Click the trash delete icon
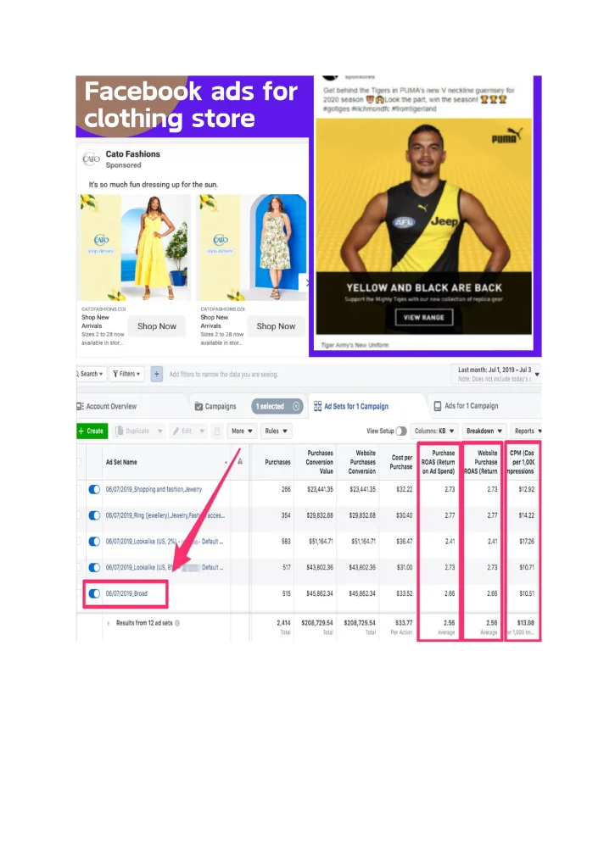Viewport: 615px width, 868px height. (217, 431)
